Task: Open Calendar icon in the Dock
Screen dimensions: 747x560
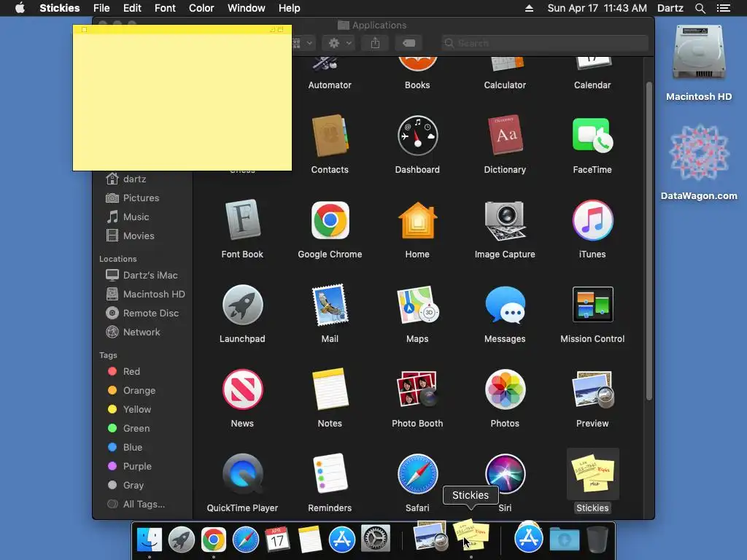Action: click(277, 540)
